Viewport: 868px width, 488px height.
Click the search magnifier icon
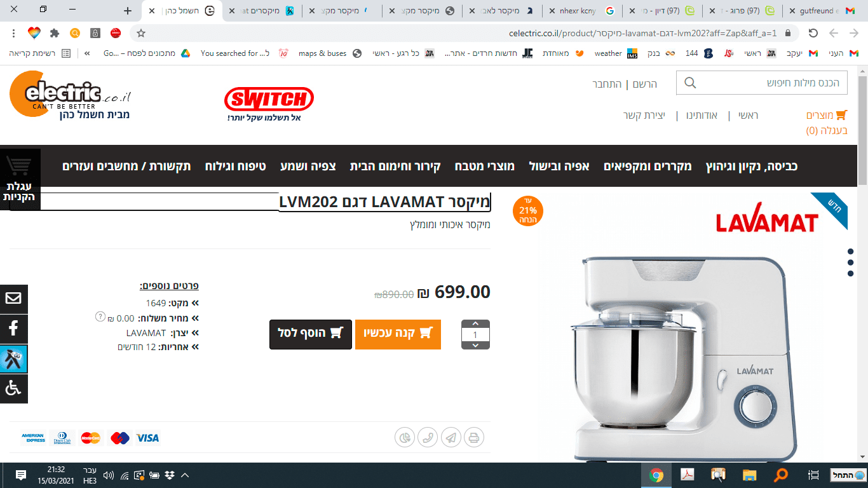coord(690,83)
